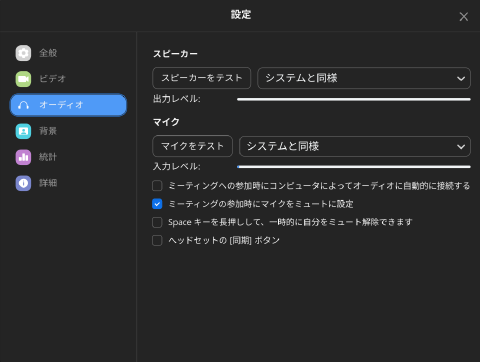Click the 出力レベル: label
The image size is (480, 362).
tap(177, 99)
